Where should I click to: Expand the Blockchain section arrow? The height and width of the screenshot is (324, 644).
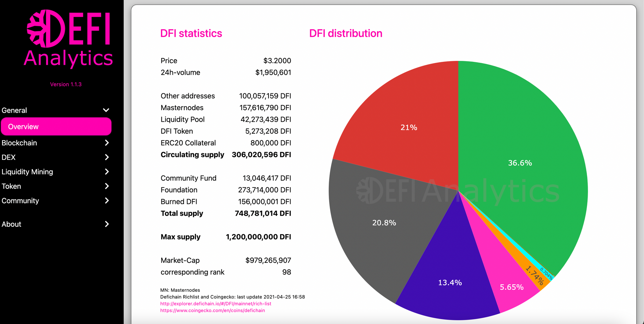tap(107, 143)
